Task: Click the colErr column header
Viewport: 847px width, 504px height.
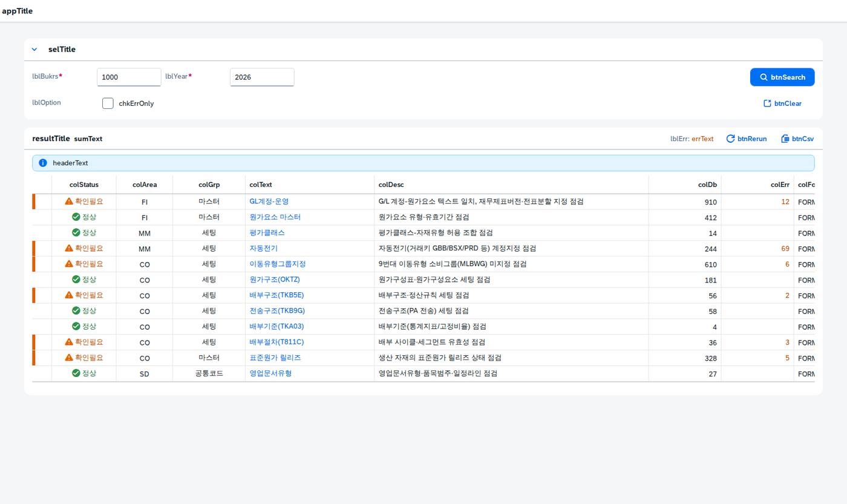Action: pos(757,185)
